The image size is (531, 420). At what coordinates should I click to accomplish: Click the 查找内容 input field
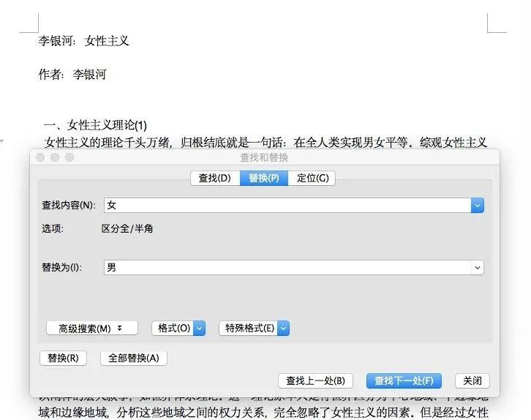click(x=287, y=206)
